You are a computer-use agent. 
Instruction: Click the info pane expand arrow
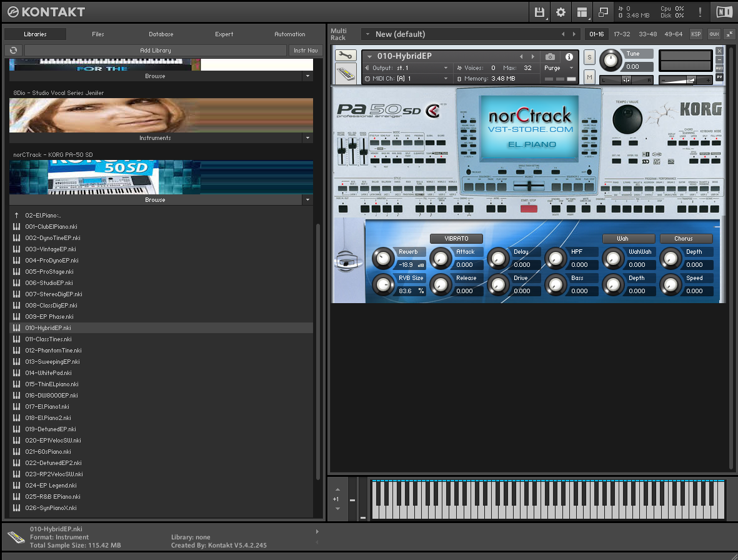pos(317,532)
